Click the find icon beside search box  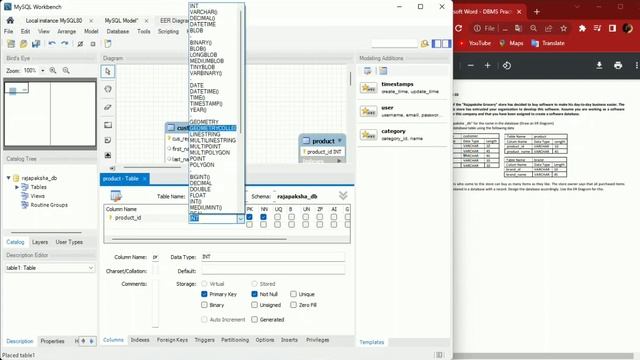point(424,44)
